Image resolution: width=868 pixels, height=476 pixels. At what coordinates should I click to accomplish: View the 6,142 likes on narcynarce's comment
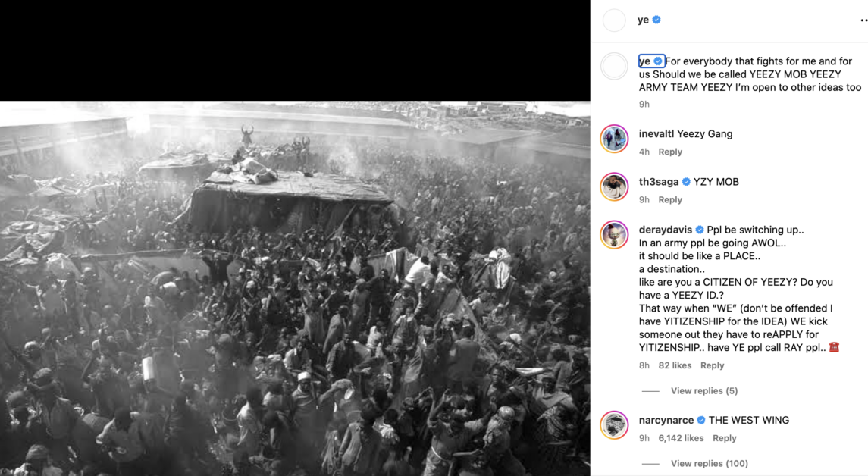681,438
